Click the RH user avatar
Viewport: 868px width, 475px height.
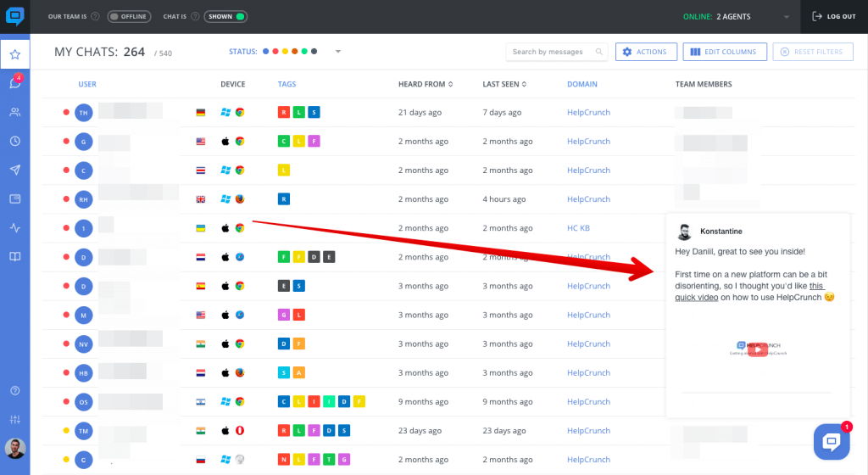pyautogui.click(x=84, y=199)
